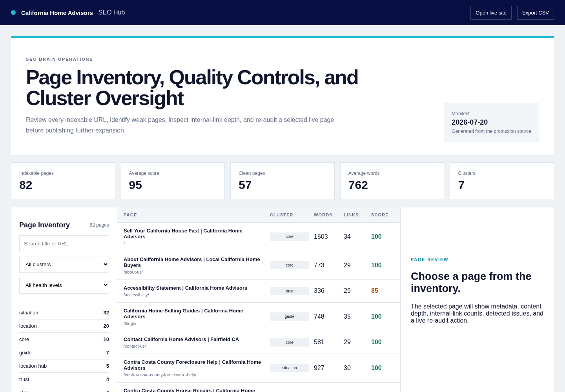565x392 pixels.
Task: Click the Average words 762 card
Action: (392, 181)
